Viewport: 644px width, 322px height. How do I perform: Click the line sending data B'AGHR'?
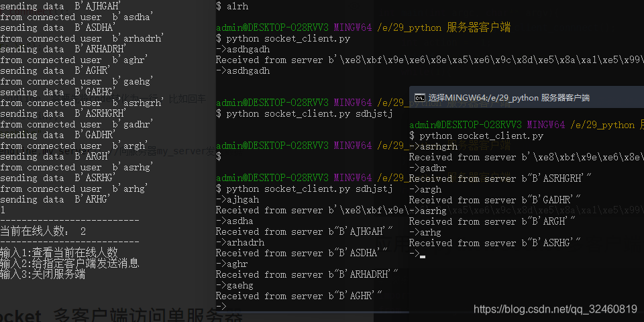pos(56,70)
